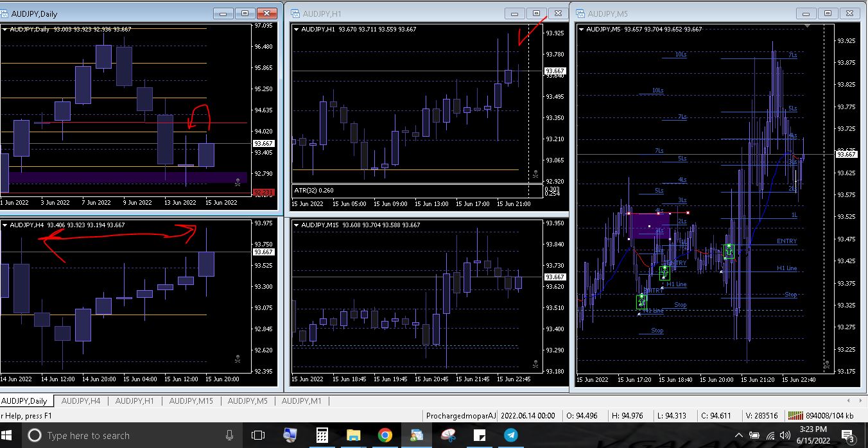
Task: Click the skull icon in H1 chart
Action: (535, 173)
